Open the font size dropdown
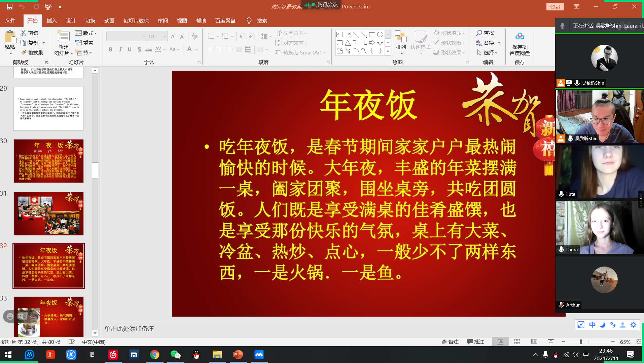Screen dimensions: 644x363 click(165, 36)
